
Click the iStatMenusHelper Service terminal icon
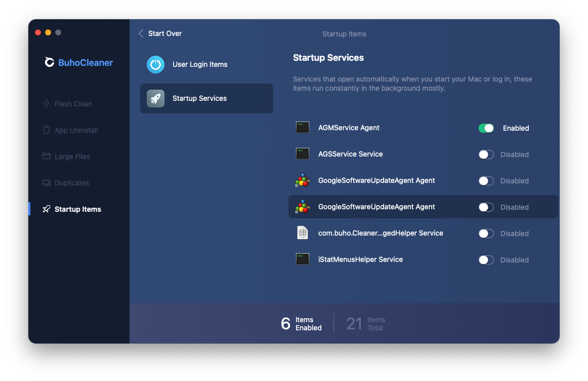302,259
